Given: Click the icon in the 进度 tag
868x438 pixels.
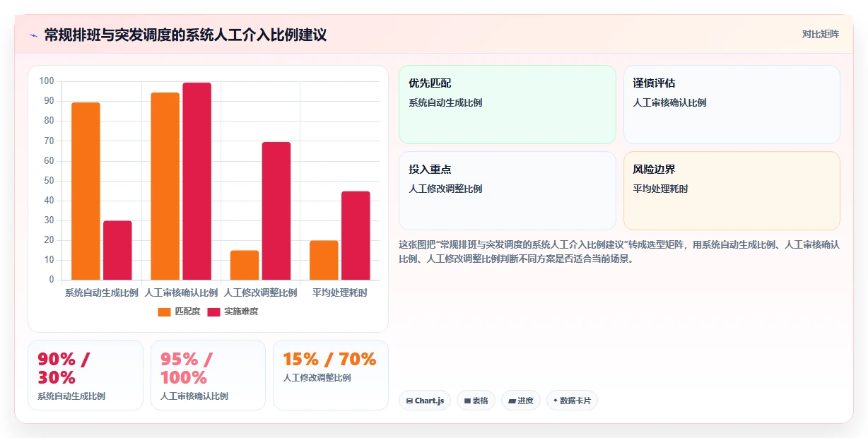Looking at the screenshot, I should (512, 401).
